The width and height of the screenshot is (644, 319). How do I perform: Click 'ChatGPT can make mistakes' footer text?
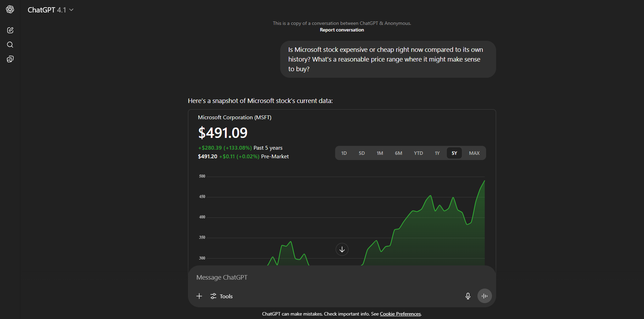(x=292, y=314)
